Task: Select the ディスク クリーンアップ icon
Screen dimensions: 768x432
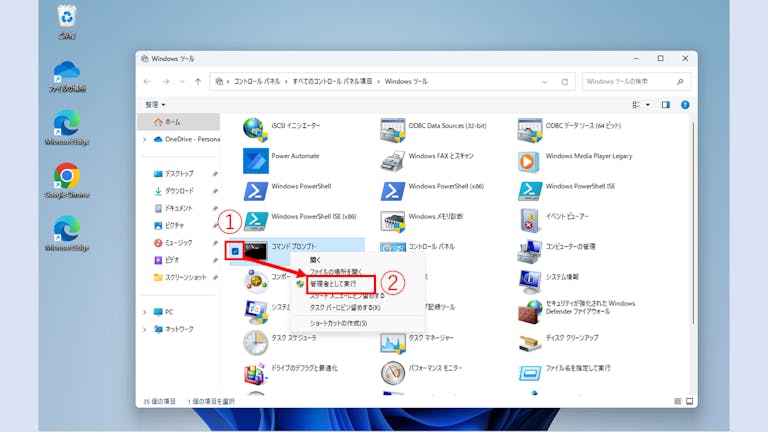Action: pos(529,343)
